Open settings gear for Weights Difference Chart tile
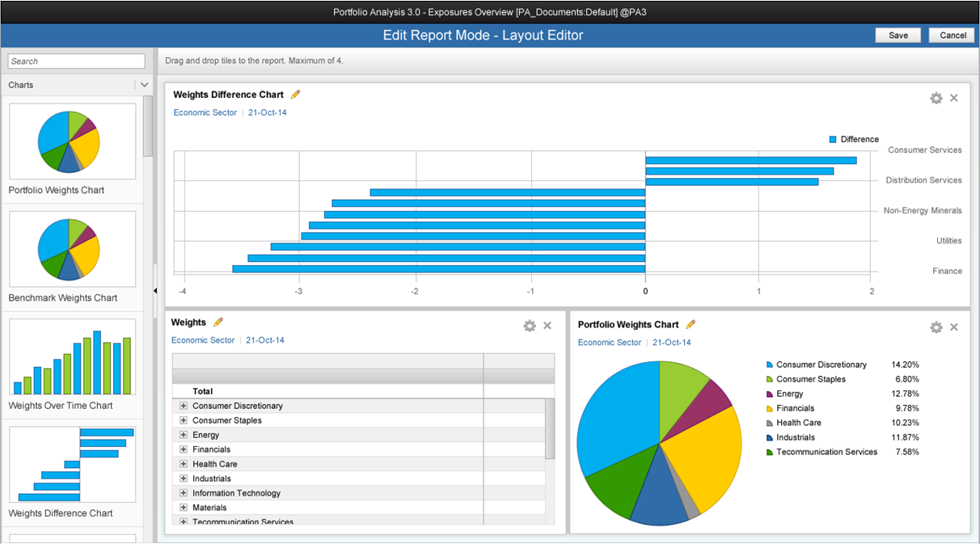 [936, 98]
